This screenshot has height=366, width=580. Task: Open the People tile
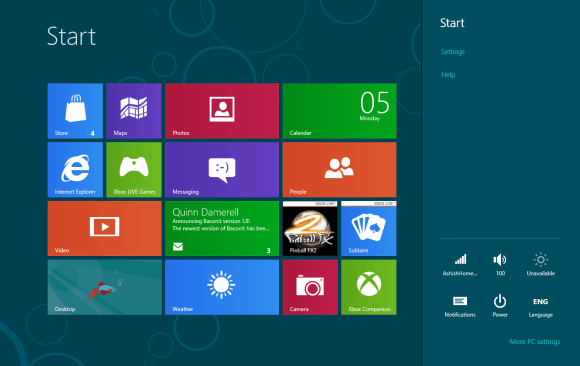339,170
